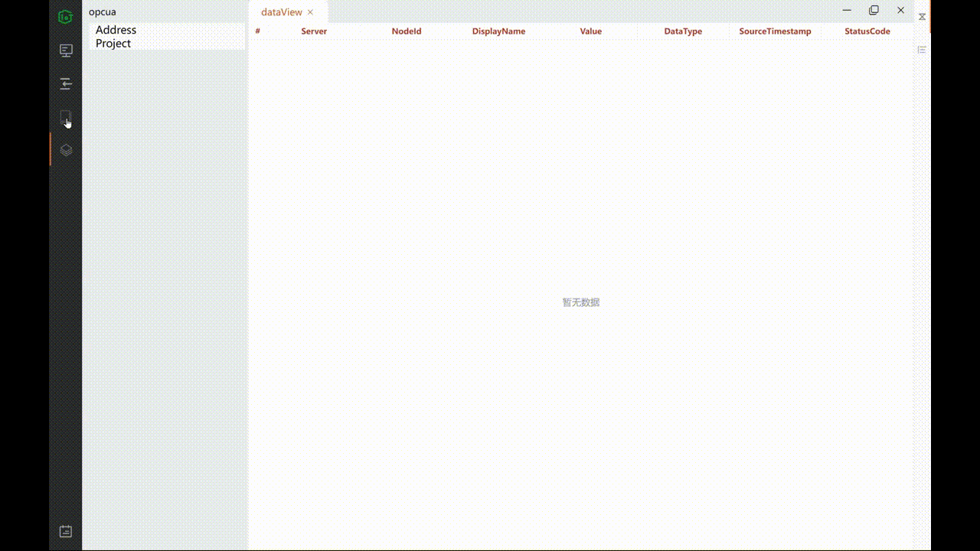Image resolution: width=980 pixels, height=551 pixels.
Task: Click the Server column header
Action: tap(314, 31)
